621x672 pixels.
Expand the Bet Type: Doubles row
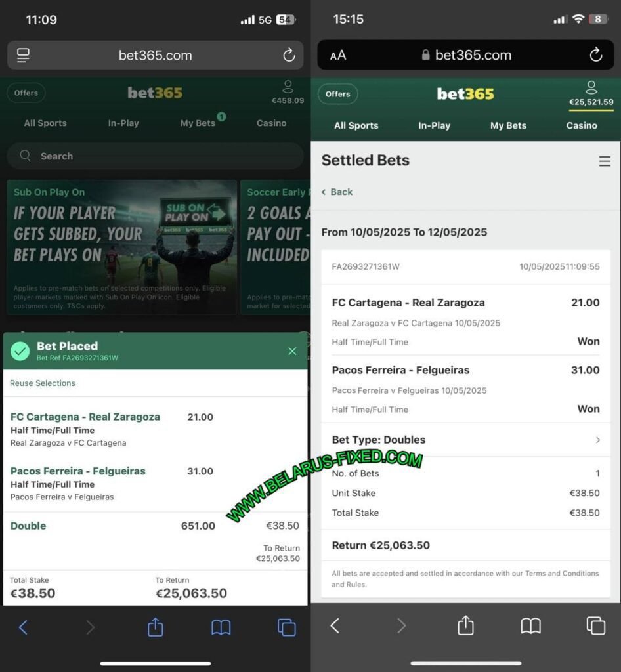(465, 440)
